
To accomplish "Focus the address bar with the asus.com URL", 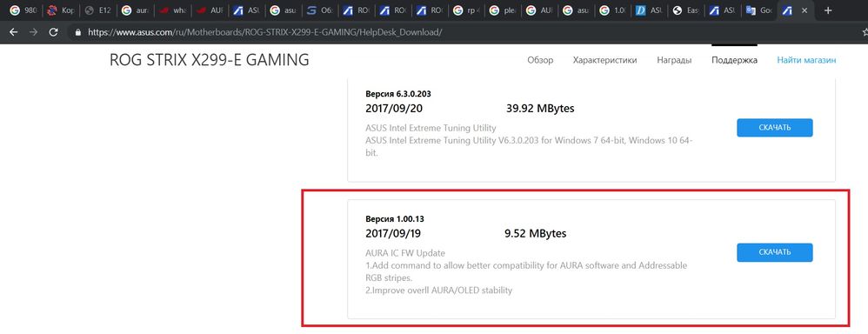I will coord(264,32).
